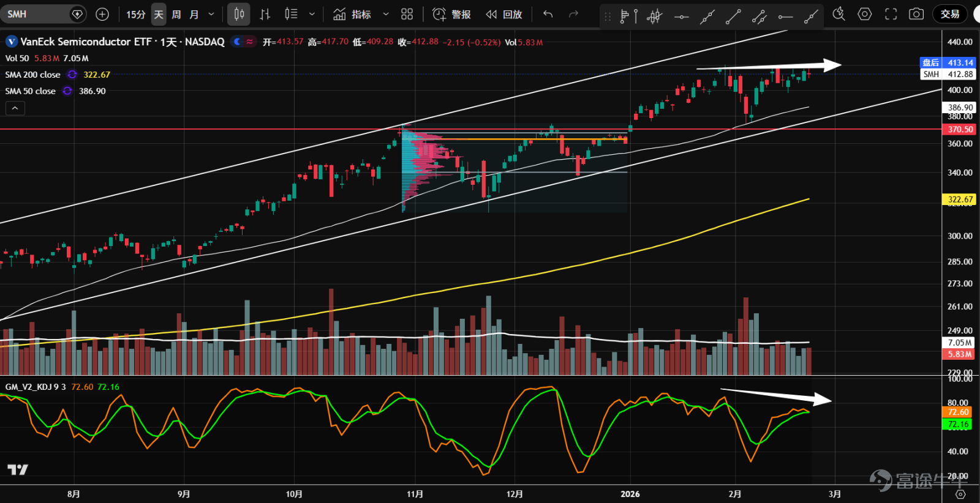This screenshot has width=980, height=503.
Task: Click the VanEck logo in the legend
Action: pyautogui.click(x=11, y=42)
